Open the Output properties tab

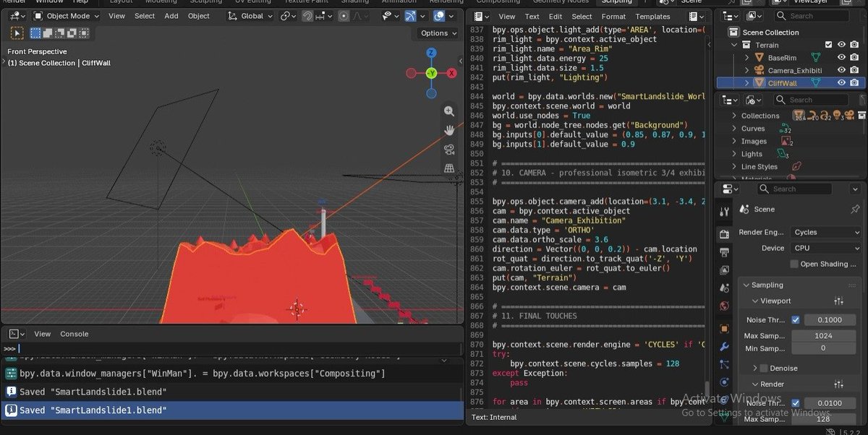(x=725, y=252)
